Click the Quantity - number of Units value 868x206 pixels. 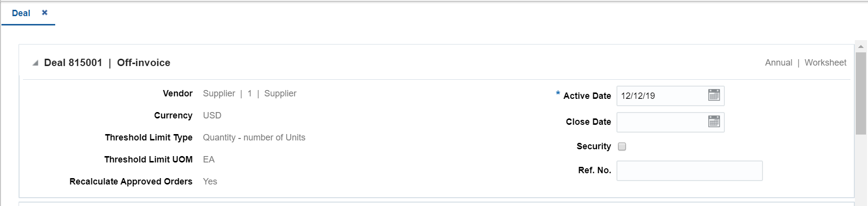point(254,137)
